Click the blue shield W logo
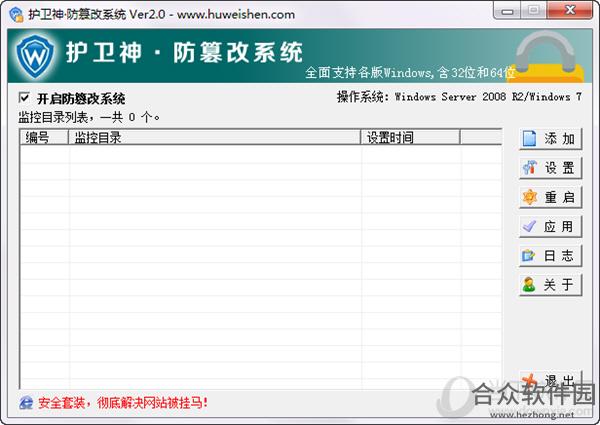The image size is (600, 425). 35,56
